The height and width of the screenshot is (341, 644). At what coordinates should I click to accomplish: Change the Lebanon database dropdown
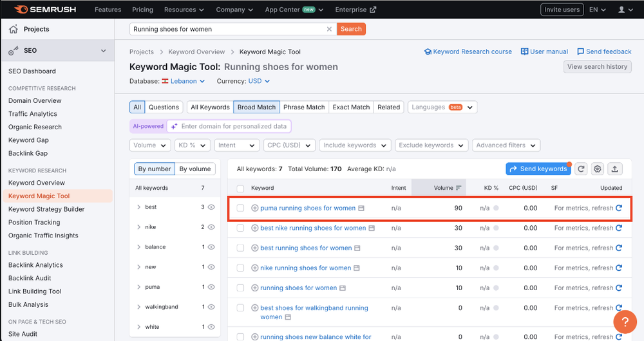point(183,81)
